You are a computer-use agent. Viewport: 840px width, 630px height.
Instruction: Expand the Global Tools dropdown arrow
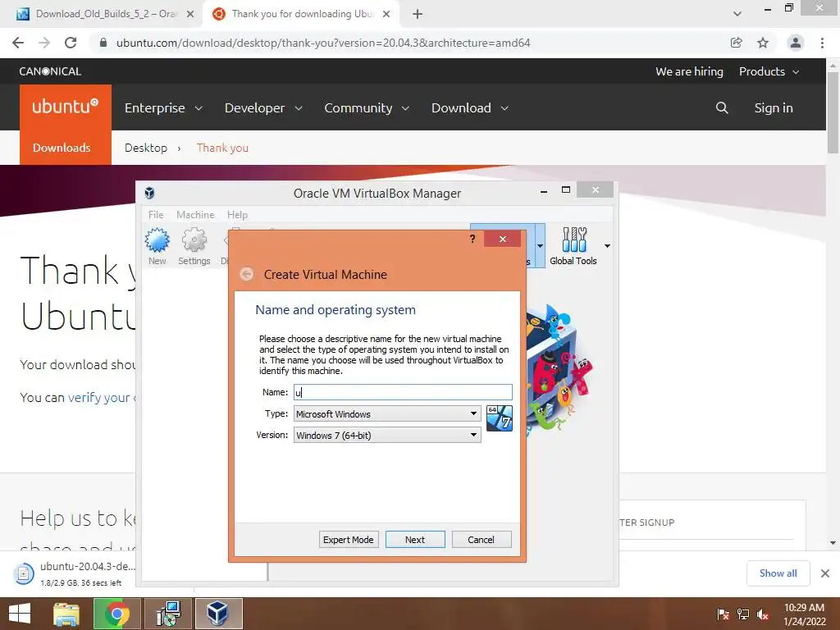coord(607,246)
